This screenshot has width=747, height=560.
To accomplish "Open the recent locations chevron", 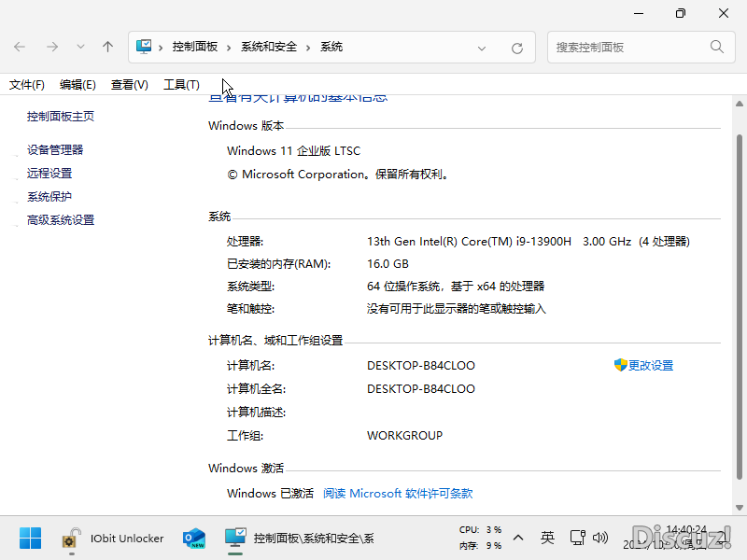I will coord(80,47).
